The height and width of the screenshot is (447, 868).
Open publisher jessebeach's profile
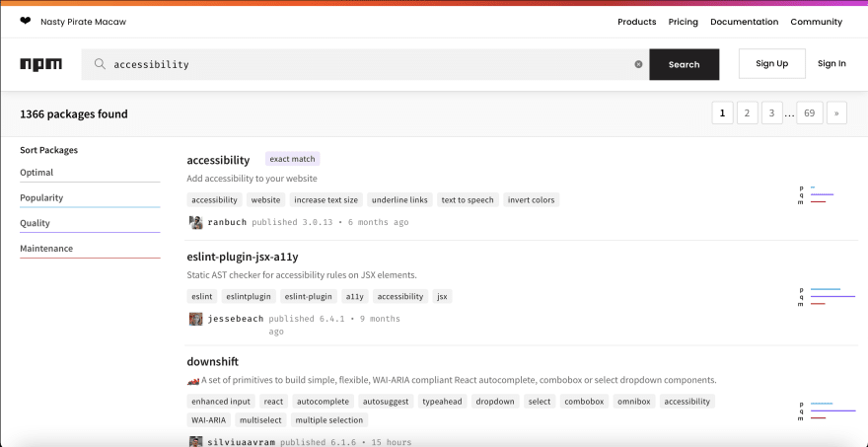236,319
